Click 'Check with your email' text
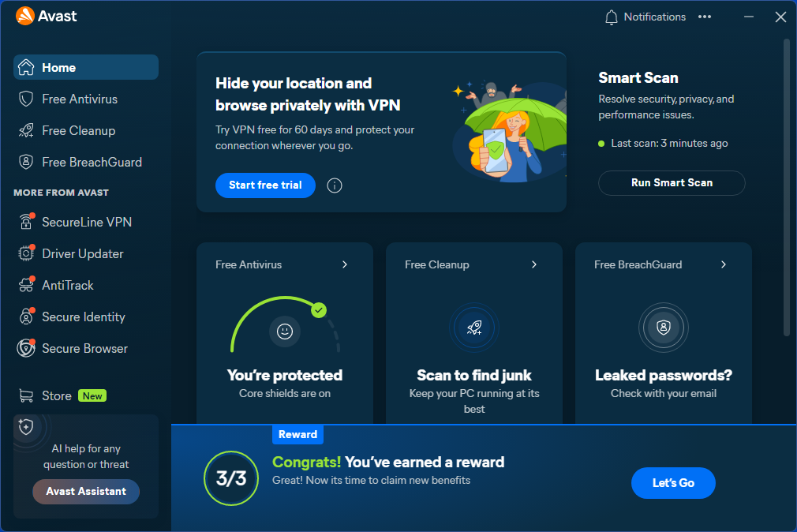 pyautogui.click(x=664, y=393)
